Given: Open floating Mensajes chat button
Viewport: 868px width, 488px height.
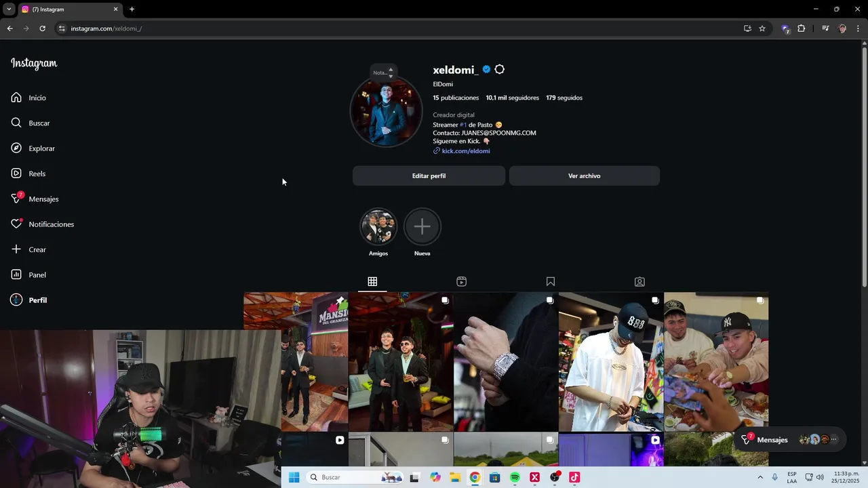Looking at the screenshot, I should 790,440.
